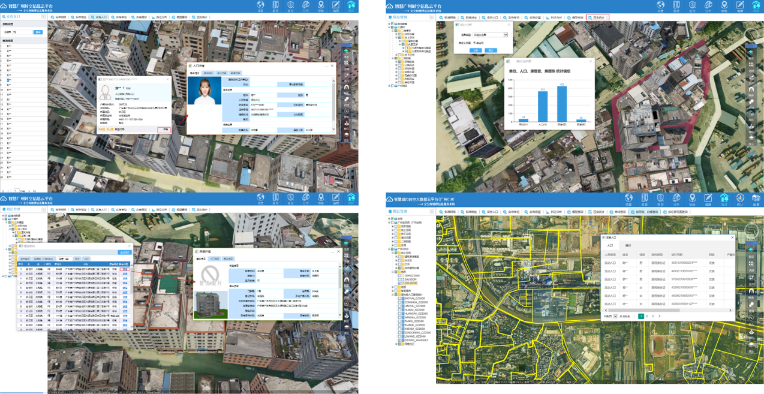This screenshot has height=394, width=764.
Task: Click the red-outlined details button on the person summary card
Action: tap(165, 130)
